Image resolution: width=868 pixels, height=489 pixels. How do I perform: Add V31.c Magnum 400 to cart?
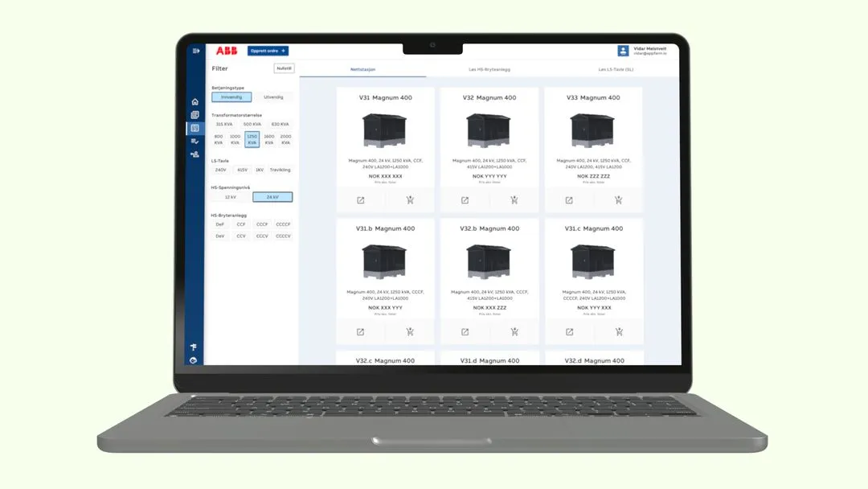(x=619, y=332)
